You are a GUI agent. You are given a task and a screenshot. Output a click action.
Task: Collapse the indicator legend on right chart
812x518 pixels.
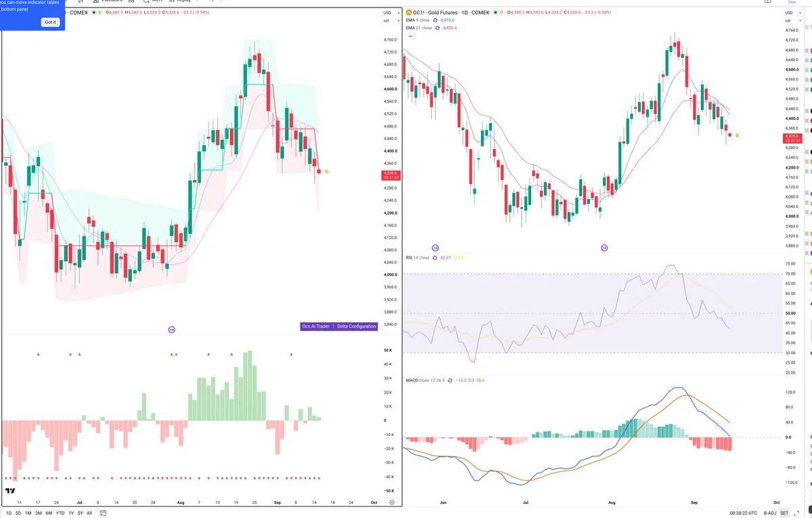409,37
